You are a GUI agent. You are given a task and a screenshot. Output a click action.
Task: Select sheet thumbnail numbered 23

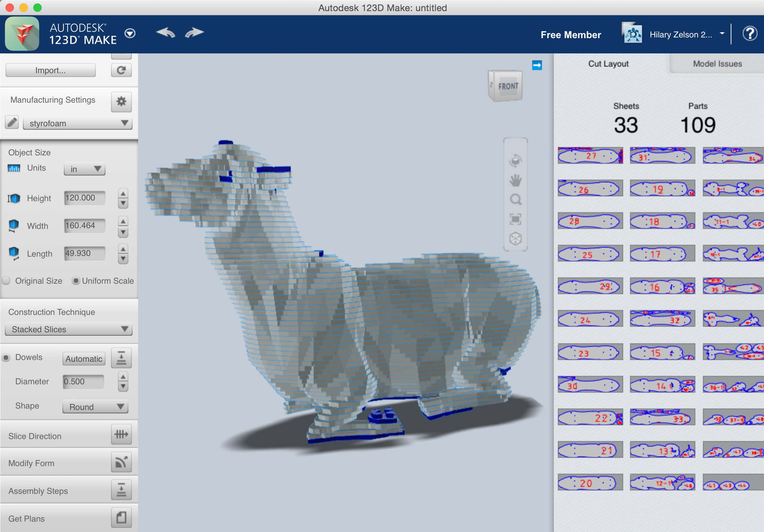point(590,352)
